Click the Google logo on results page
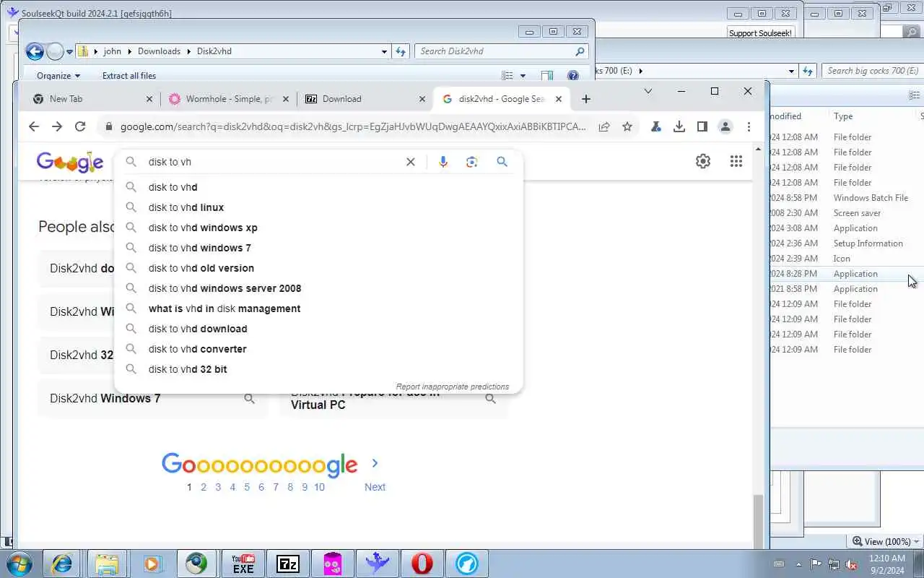This screenshot has width=924, height=578. click(x=70, y=162)
